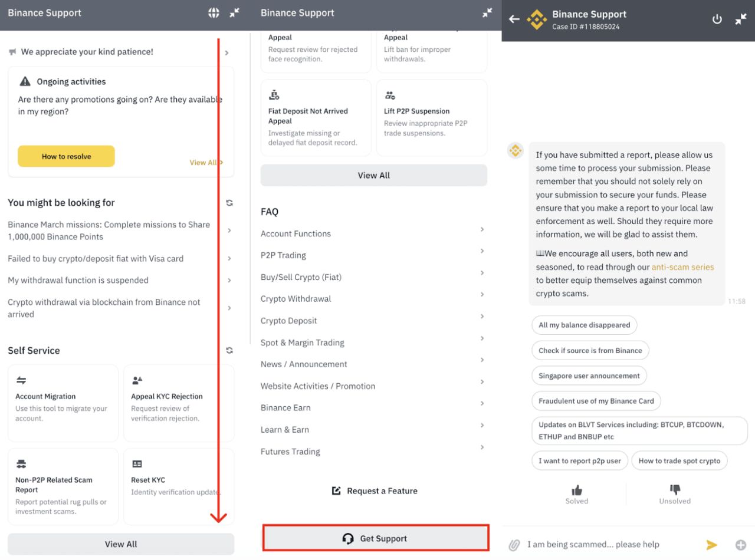
Task: Open more options plus icon in chat input
Action: click(741, 545)
